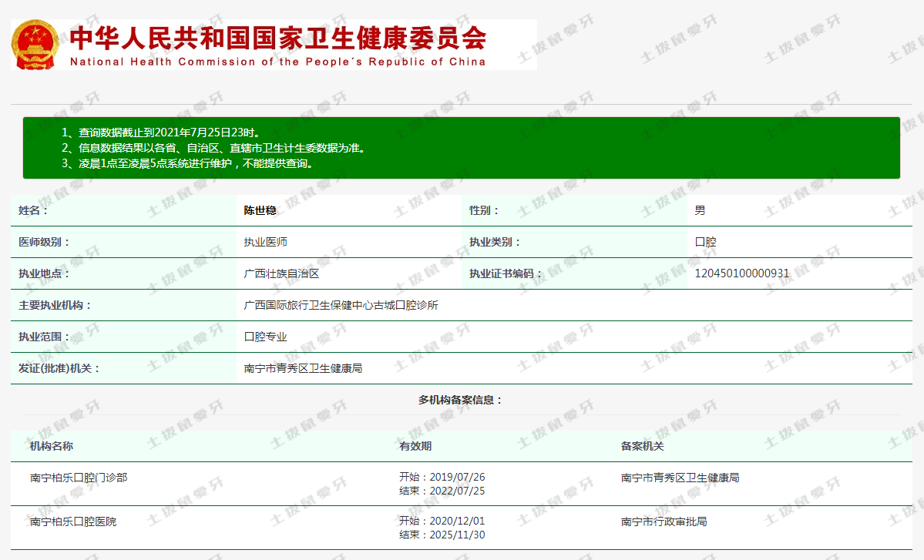Click the national emblem logo icon

[35, 45]
